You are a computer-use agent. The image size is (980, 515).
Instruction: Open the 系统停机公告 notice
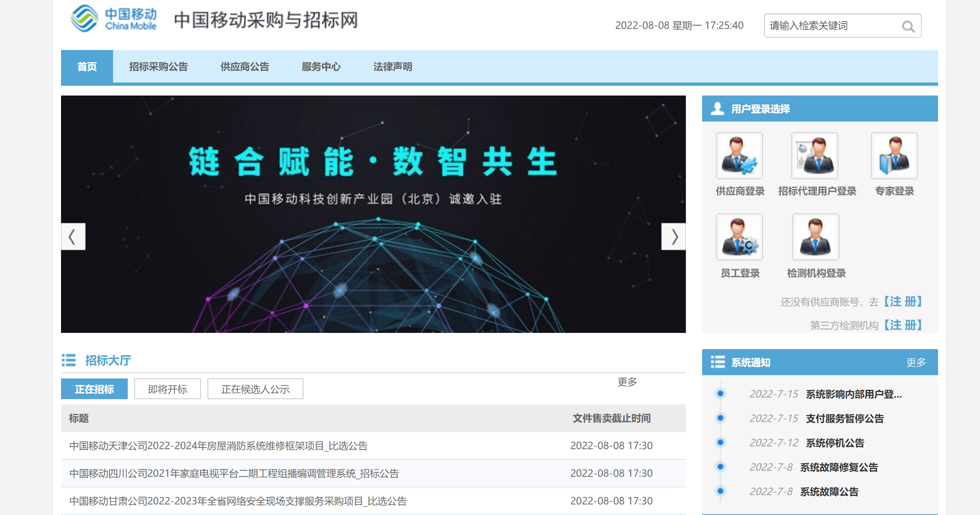click(835, 443)
